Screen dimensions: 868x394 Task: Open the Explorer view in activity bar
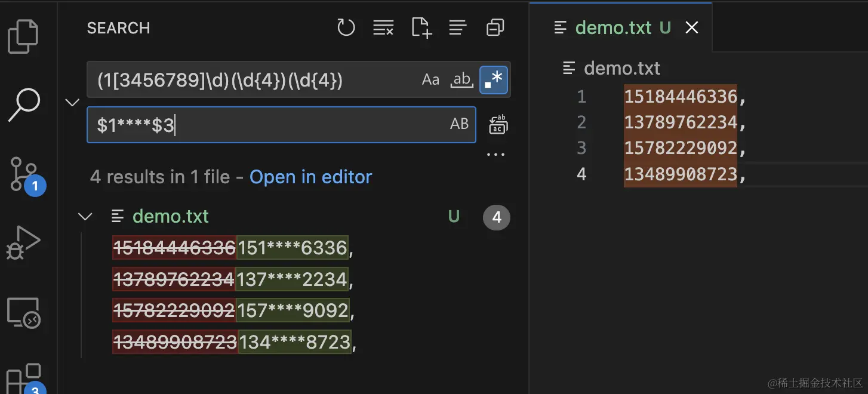point(24,36)
